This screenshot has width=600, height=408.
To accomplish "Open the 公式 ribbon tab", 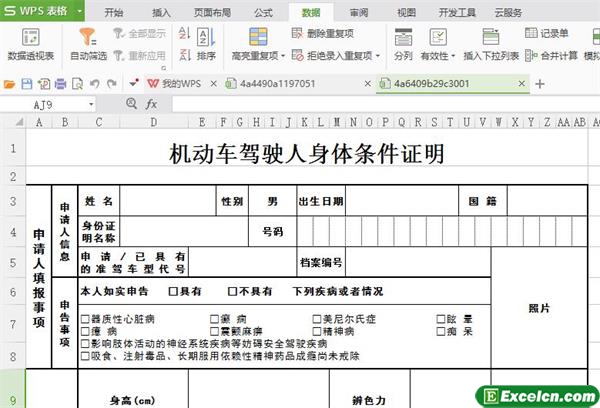I will [264, 13].
